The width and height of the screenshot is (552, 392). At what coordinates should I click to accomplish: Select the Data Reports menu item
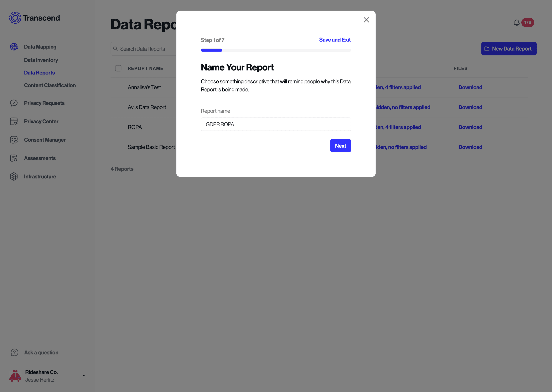coord(39,73)
